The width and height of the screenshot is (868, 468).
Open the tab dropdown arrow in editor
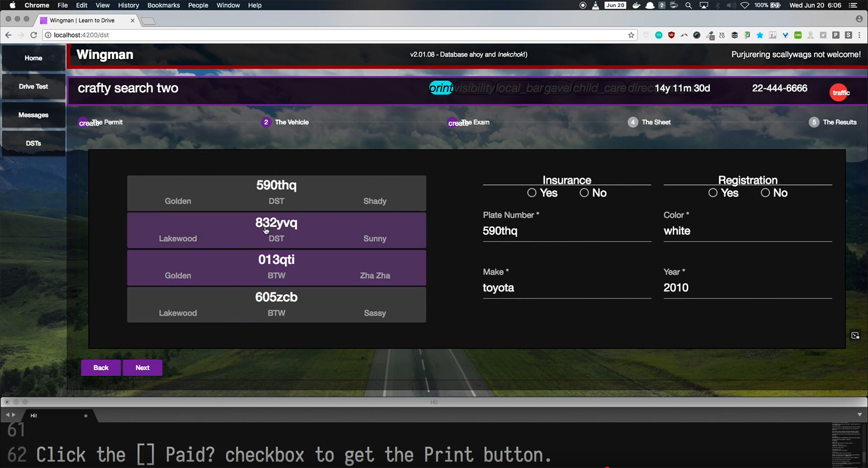859,415
